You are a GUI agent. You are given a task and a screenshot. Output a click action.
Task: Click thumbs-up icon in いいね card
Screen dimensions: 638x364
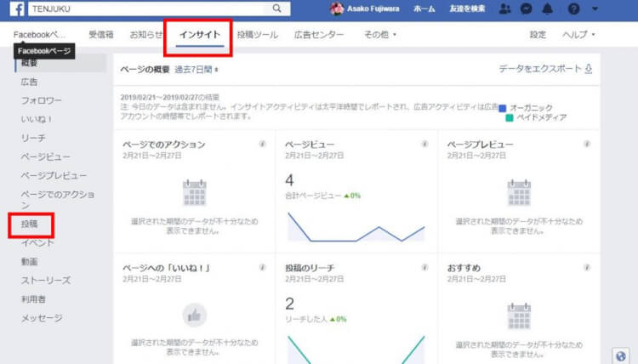click(195, 316)
